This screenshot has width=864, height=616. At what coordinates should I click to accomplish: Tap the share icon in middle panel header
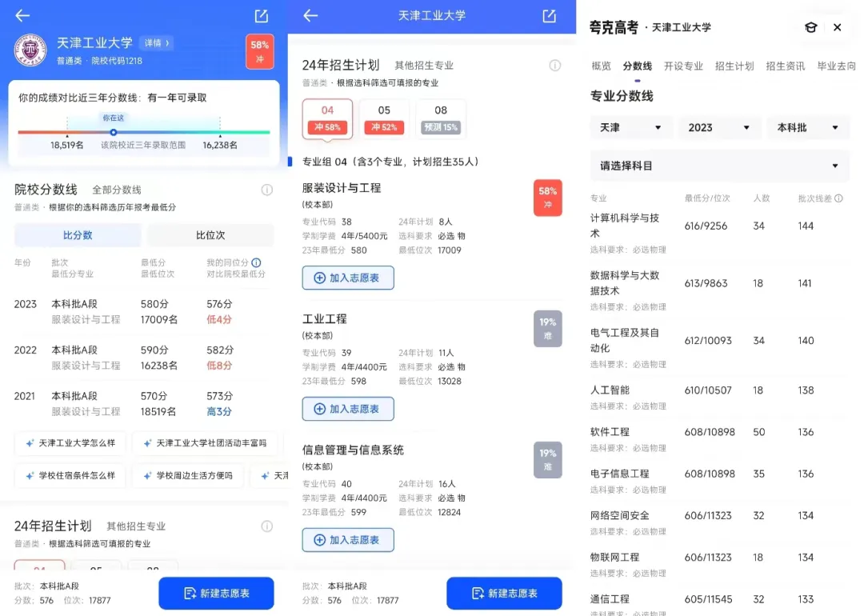[x=549, y=16]
